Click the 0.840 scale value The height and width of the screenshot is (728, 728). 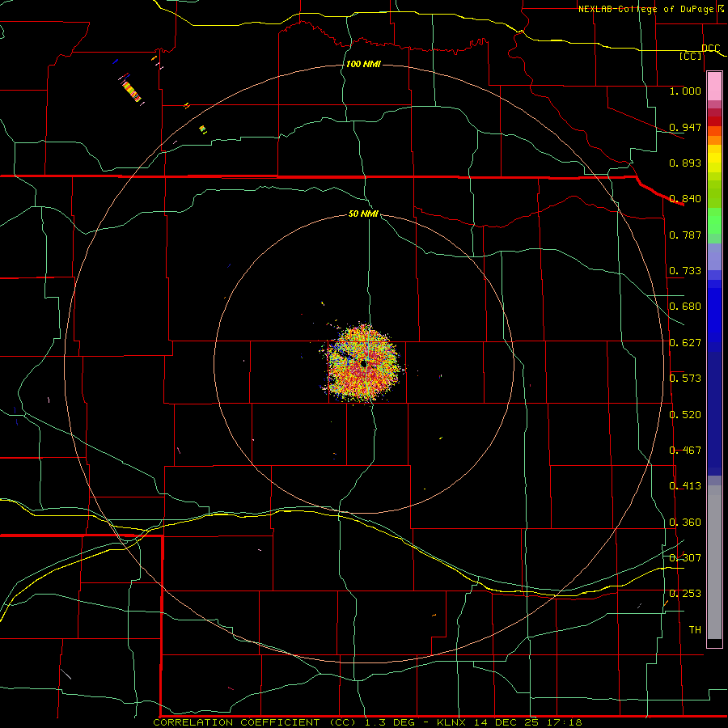point(685,199)
